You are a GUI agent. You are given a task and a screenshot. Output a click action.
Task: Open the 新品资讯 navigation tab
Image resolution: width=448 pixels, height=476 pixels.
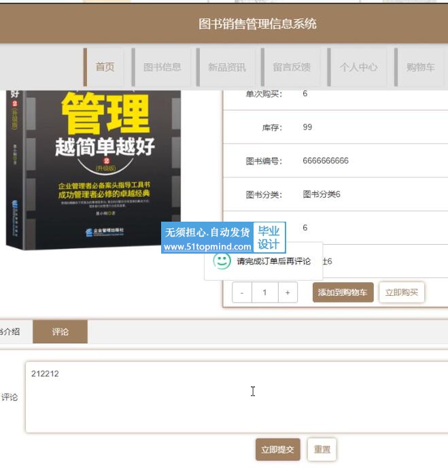(x=226, y=67)
